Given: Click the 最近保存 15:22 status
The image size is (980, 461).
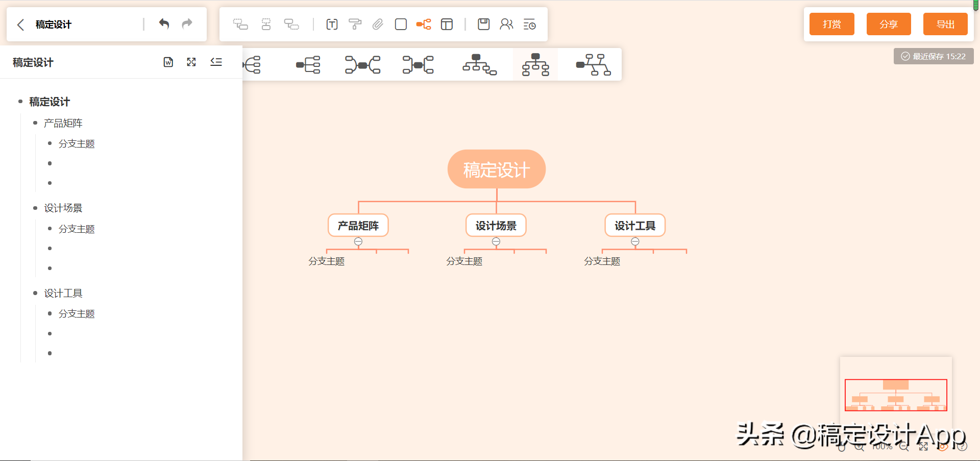Looking at the screenshot, I should 934,56.
